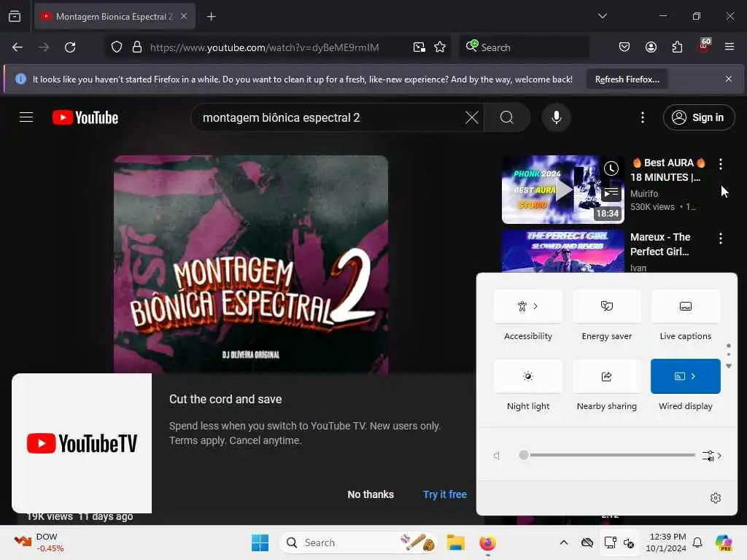
Task: Clear the YouTube search query
Action: (x=472, y=117)
